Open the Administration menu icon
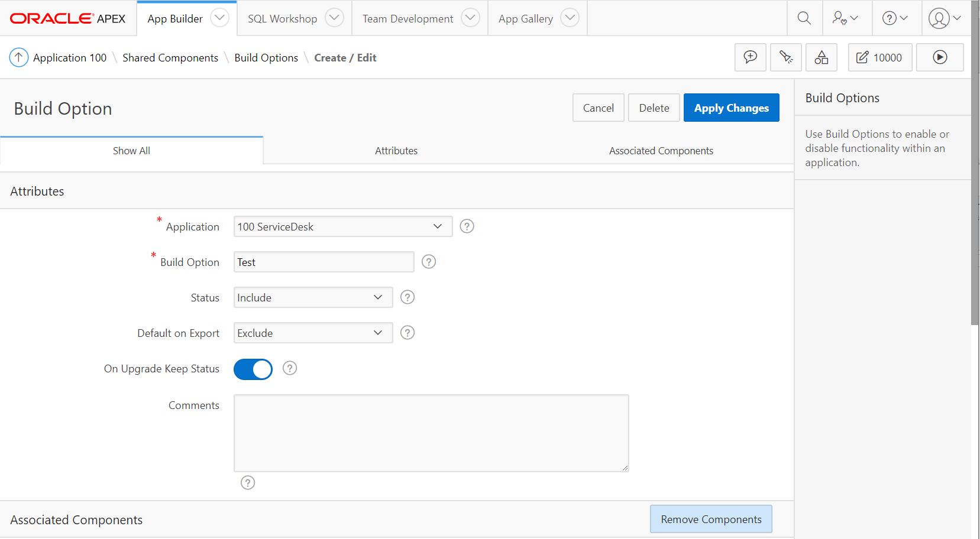The image size is (980, 539). pos(845,18)
